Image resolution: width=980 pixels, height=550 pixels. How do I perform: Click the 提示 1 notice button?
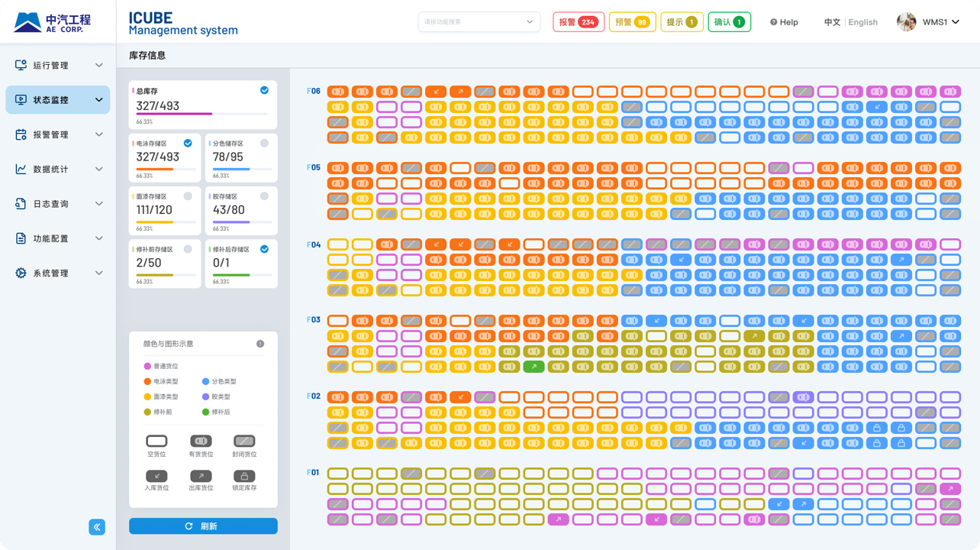coord(682,22)
